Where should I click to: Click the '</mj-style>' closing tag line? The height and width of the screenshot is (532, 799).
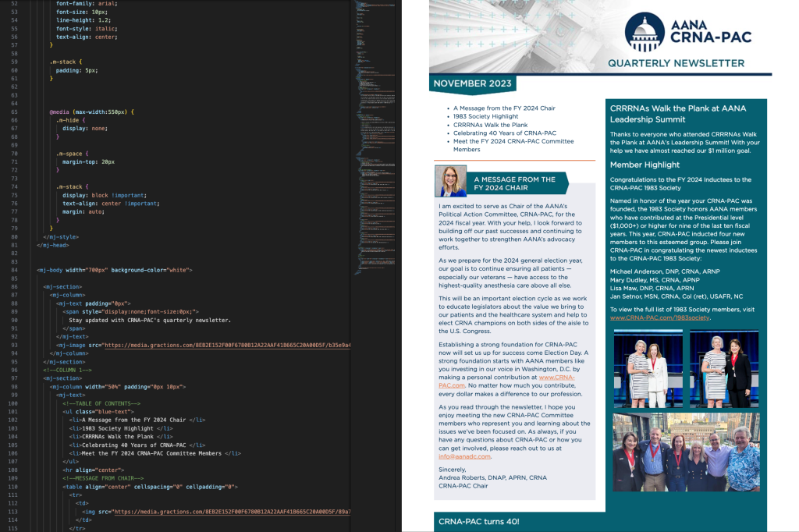61,237
